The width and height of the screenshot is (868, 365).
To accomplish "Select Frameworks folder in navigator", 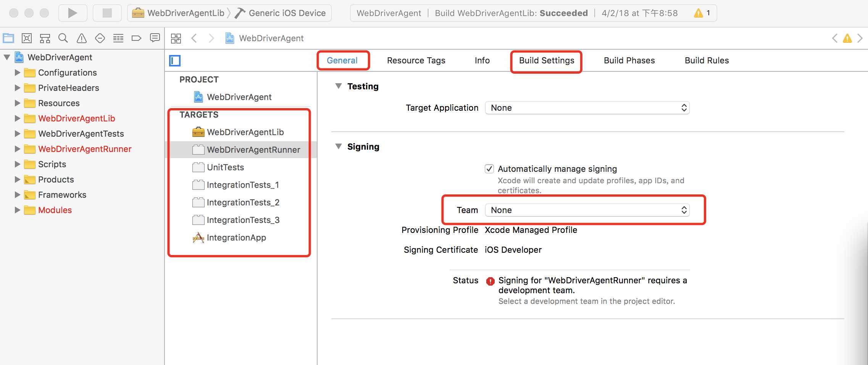I will click(55, 195).
